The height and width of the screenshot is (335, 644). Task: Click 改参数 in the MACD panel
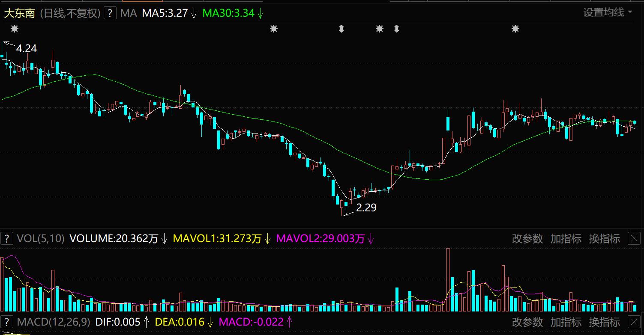coord(527,322)
